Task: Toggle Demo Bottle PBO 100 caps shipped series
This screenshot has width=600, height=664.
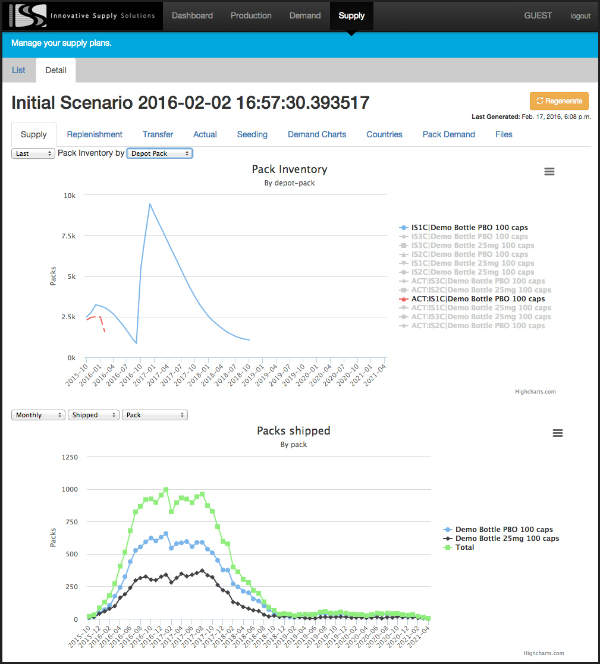Action: click(x=503, y=529)
